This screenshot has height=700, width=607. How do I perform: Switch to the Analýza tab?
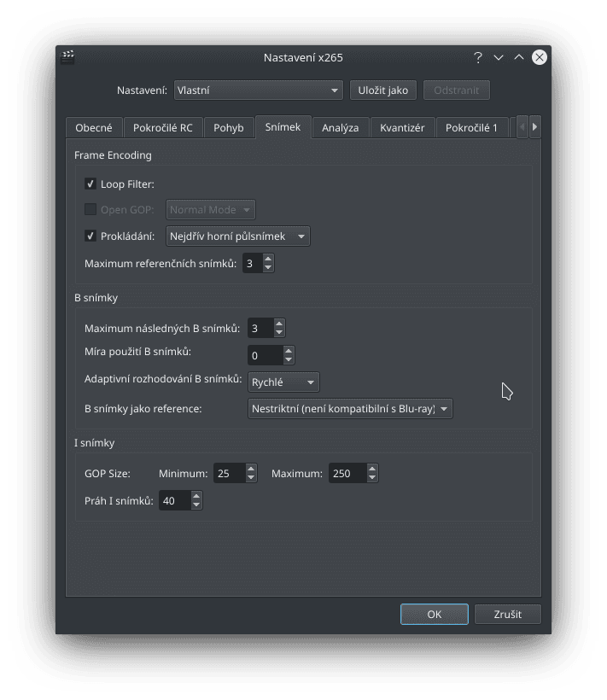pos(340,126)
